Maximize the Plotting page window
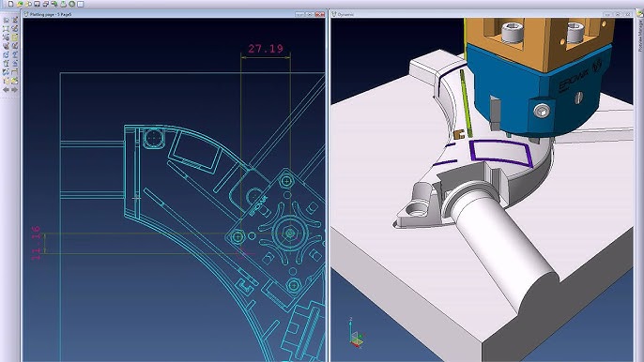The width and height of the screenshot is (644, 362). click(310, 14)
